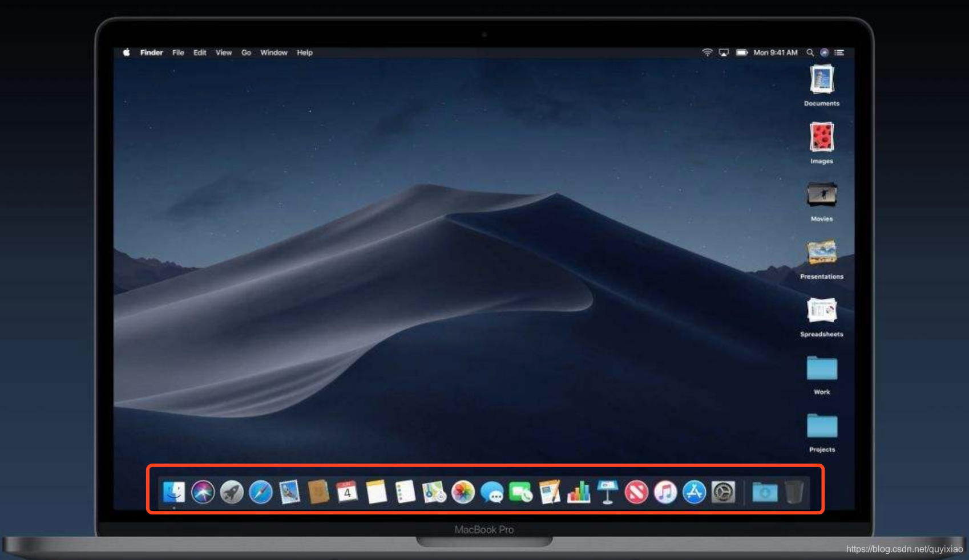This screenshot has height=560, width=969.
Task: Open Photos pinwheel icon in Dock
Action: 463,492
